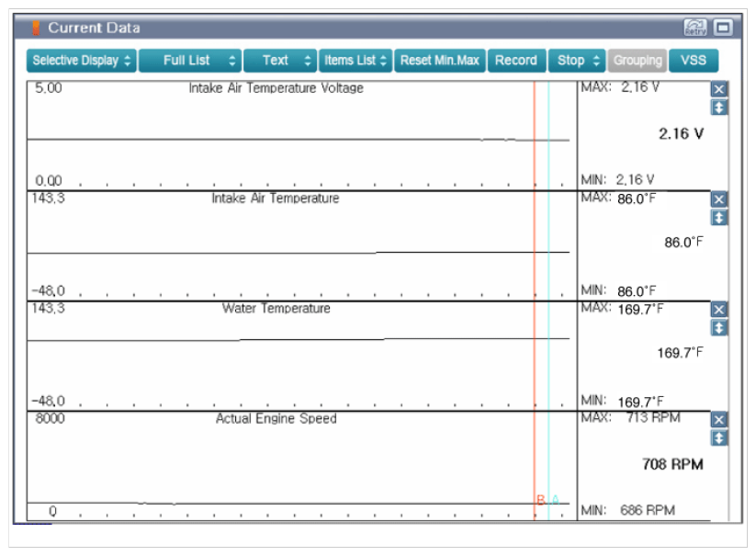This screenshot has width=756, height=556.
Task: Click the Intake Air Temperature resize arrows icon
Action: [718, 218]
